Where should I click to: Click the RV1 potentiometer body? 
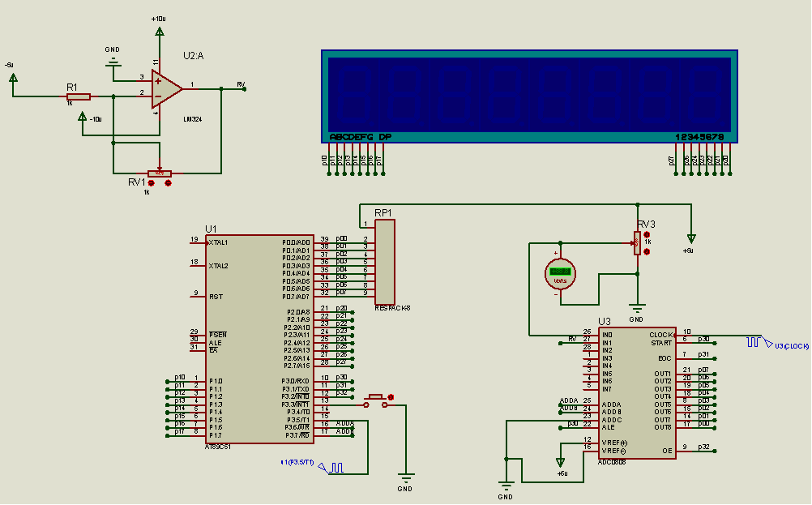point(160,173)
